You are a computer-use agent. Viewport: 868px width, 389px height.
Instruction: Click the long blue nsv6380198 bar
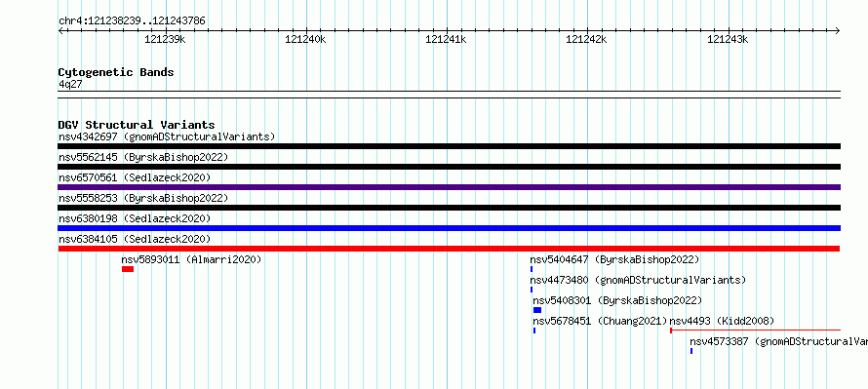(449, 228)
